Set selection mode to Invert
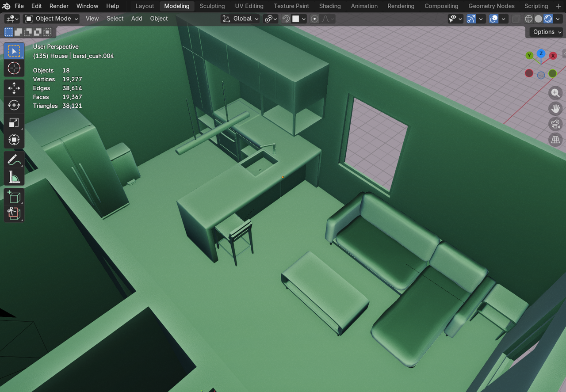Screen dimensions: 566x392 point(38,32)
